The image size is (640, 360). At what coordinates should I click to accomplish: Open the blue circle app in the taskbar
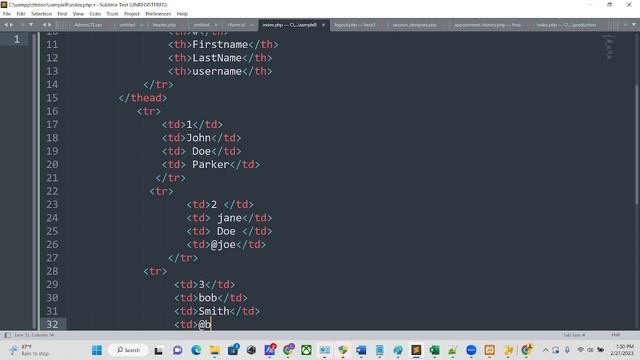[471, 350]
